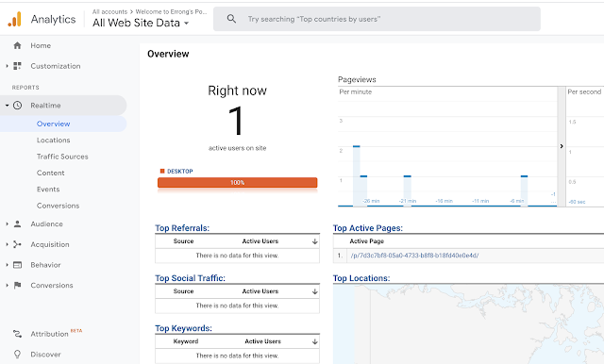The height and width of the screenshot is (364, 604).
Task: Open the Top Active Pages heading link
Action: coord(368,228)
